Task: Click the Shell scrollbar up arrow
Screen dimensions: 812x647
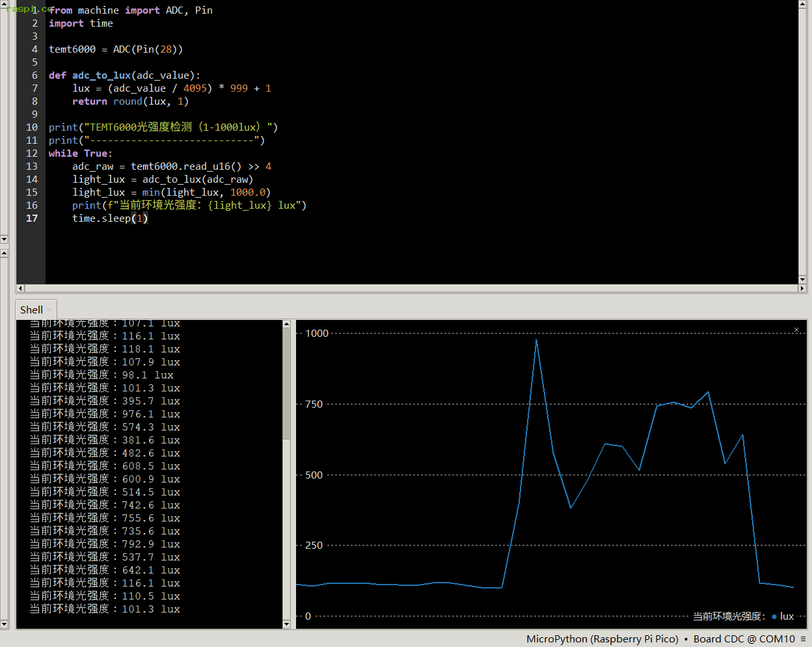Action: [x=286, y=324]
